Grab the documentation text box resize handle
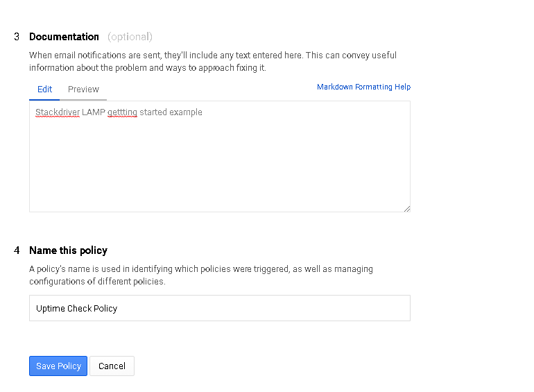534x392 pixels. coord(407,209)
